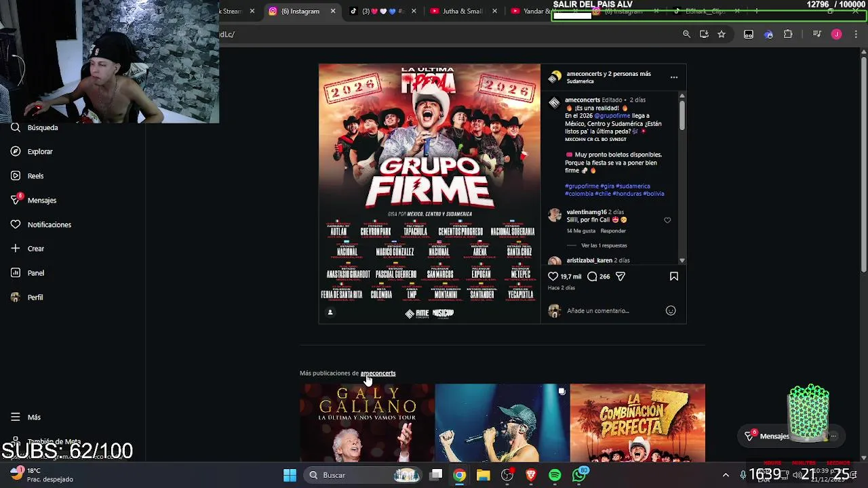Open the Galy Galiano post thumbnail
The image size is (868, 488).
[367, 423]
